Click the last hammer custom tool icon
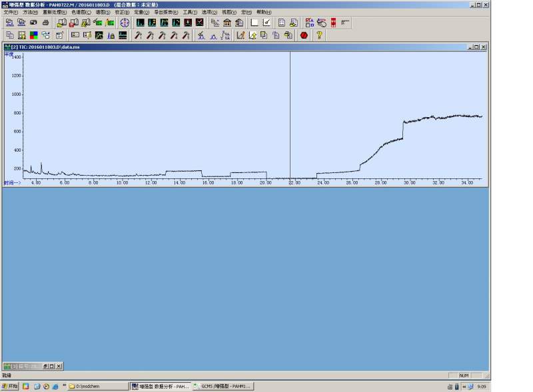This screenshot has height=392, width=533. (x=186, y=35)
